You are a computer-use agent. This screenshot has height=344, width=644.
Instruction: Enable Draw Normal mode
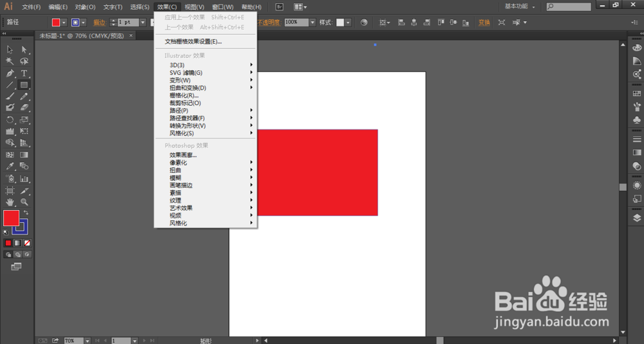click(x=8, y=254)
